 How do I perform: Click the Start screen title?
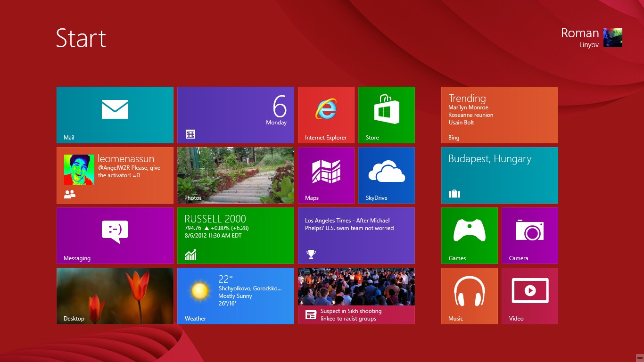[81, 38]
